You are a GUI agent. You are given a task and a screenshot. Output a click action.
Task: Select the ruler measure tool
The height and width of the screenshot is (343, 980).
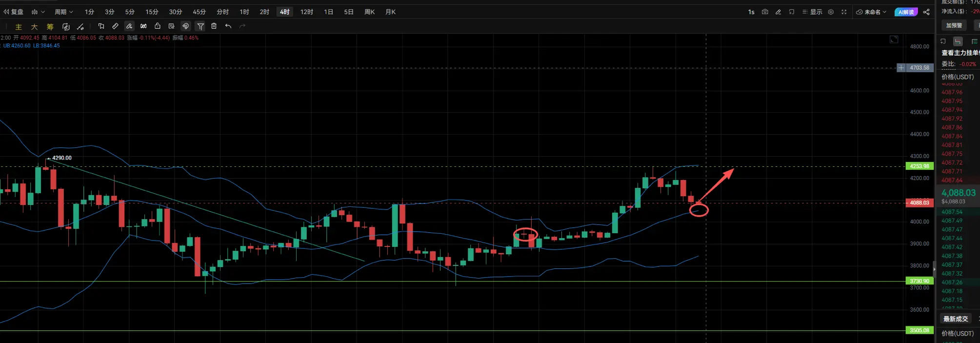115,26
